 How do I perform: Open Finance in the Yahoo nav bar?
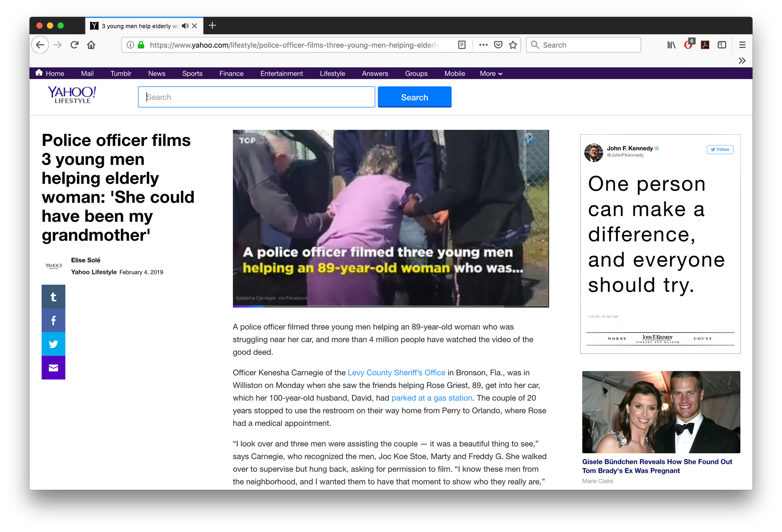click(x=231, y=73)
